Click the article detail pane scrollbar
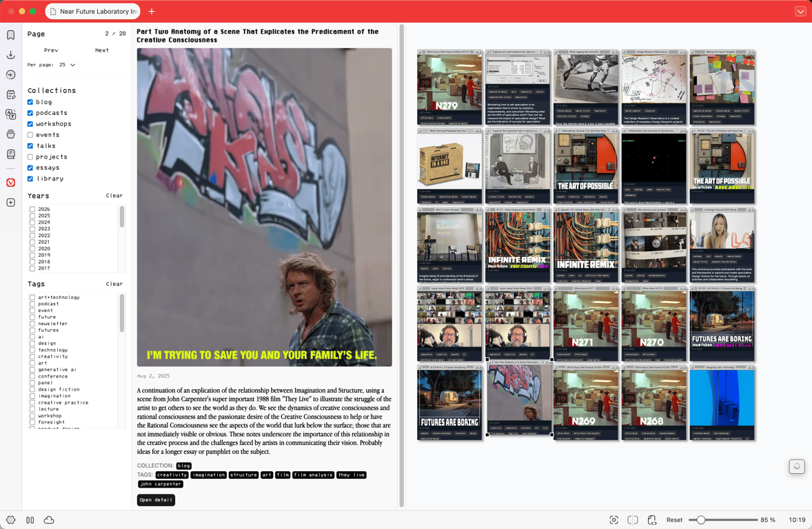Viewport: 812px width, 529px height. 401,266
